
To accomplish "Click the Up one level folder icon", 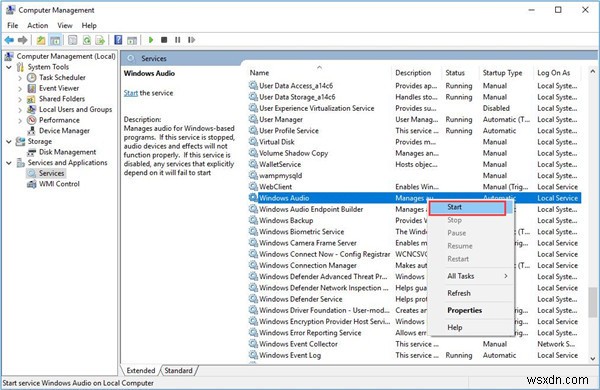I will coord(41,40).
